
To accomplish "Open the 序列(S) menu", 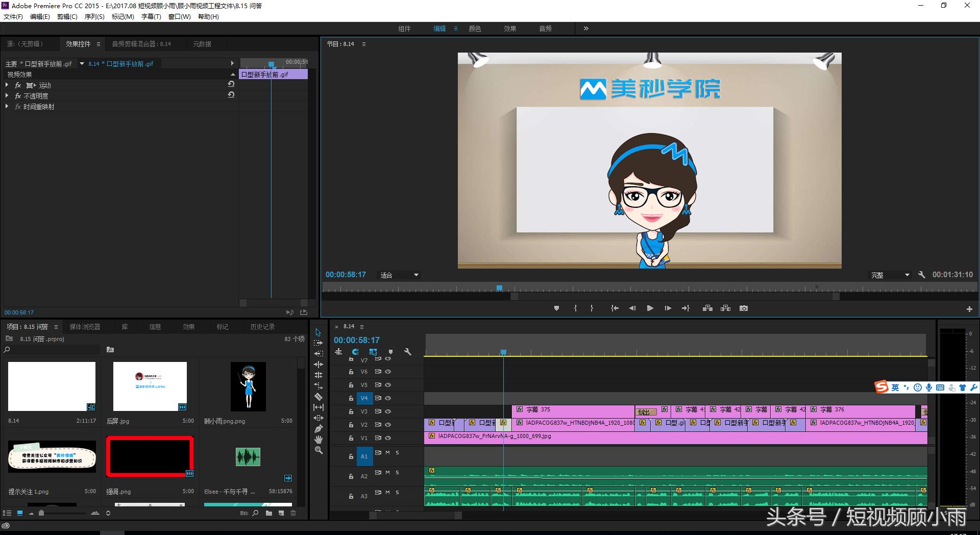I will 94,17.
